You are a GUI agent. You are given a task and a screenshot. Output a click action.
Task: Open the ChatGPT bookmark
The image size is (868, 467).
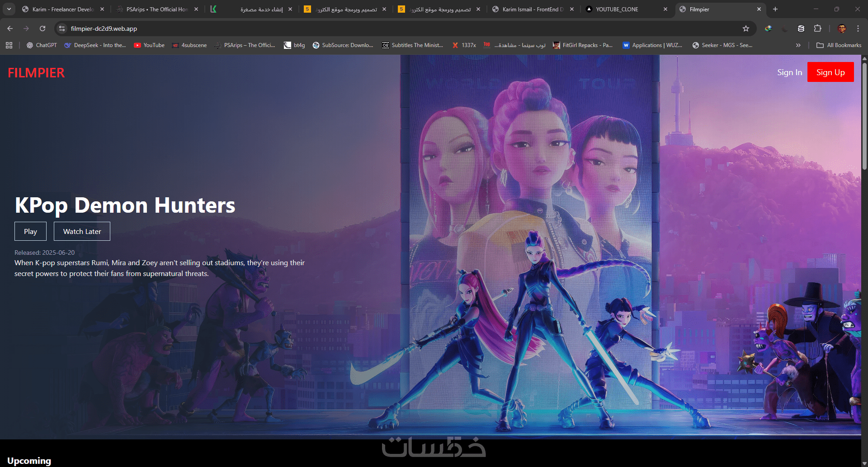pos(42,45)
